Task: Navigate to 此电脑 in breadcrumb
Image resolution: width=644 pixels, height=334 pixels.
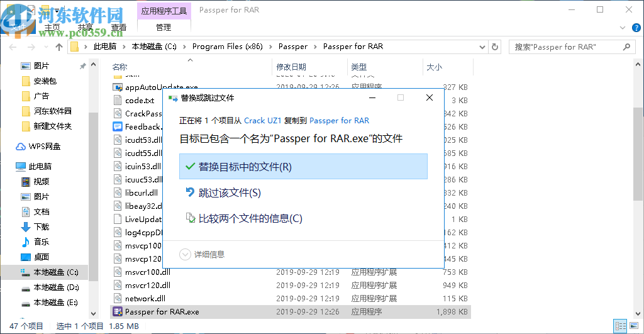Action: pyautogui.click(x=105, y=47)
